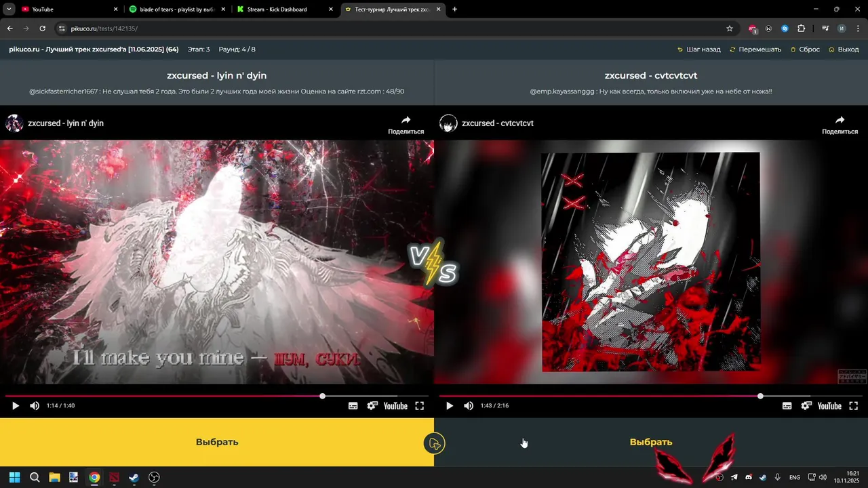
Task: Open settings gear on left video player
Action: coord(372,406)
